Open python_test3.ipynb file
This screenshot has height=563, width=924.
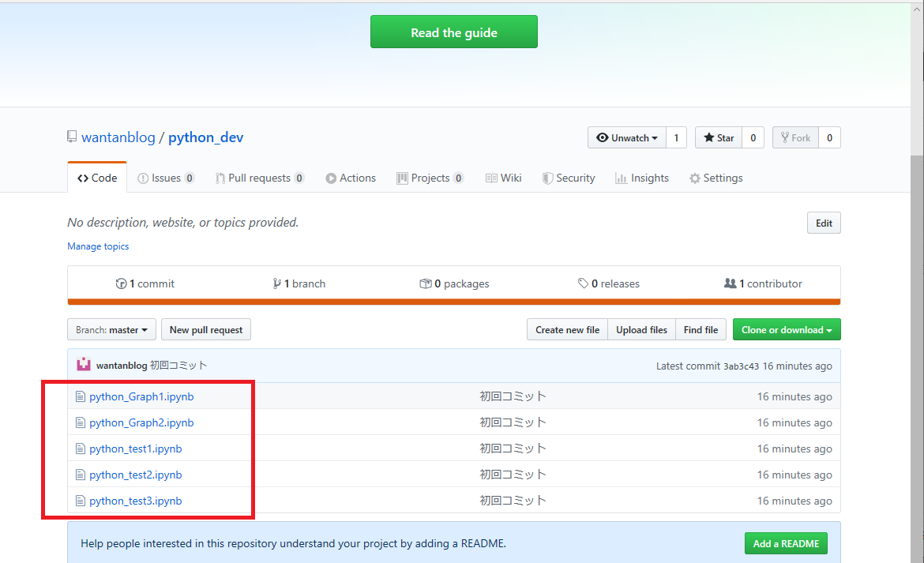(x=136, y=501)
